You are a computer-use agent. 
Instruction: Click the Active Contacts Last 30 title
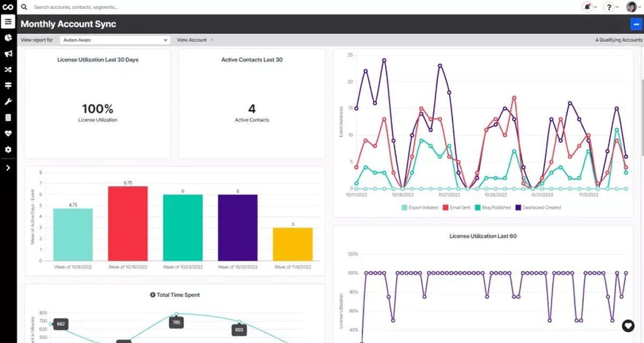252,60
